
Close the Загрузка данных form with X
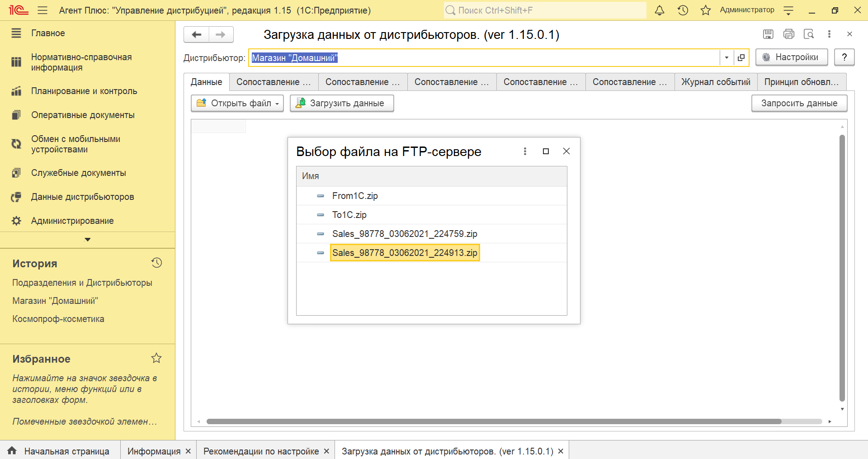click(849, 34)
